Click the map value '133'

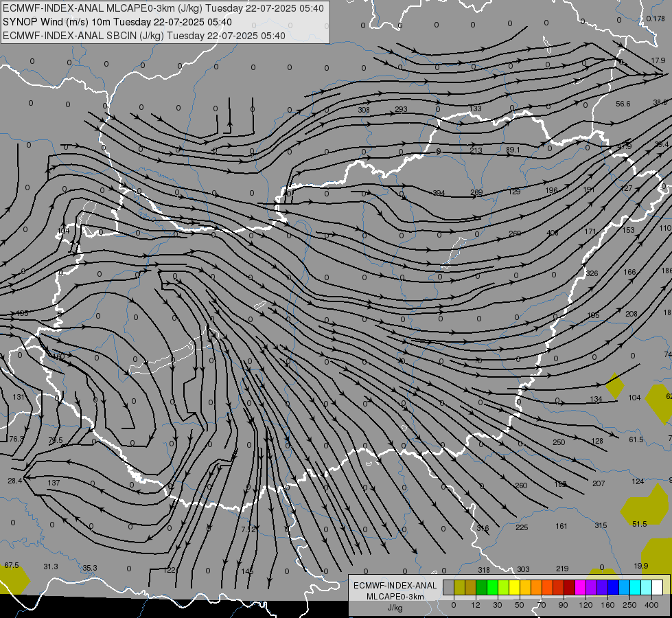coord(475,108)
